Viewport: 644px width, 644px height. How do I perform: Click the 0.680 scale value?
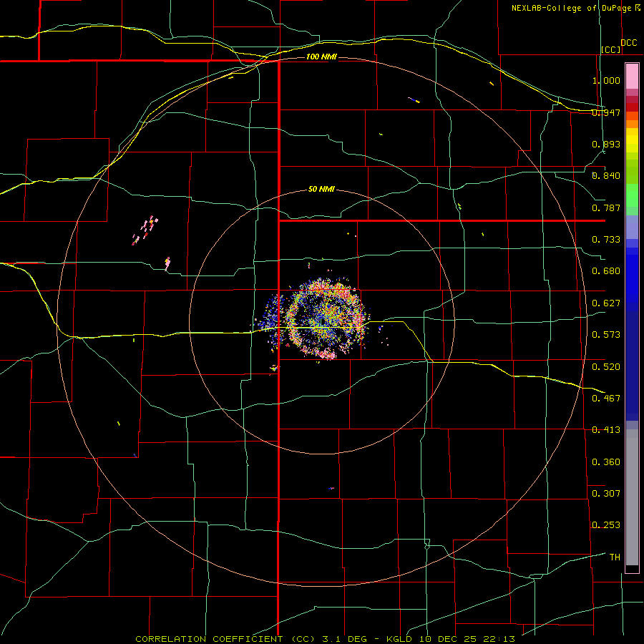(606, 271)
